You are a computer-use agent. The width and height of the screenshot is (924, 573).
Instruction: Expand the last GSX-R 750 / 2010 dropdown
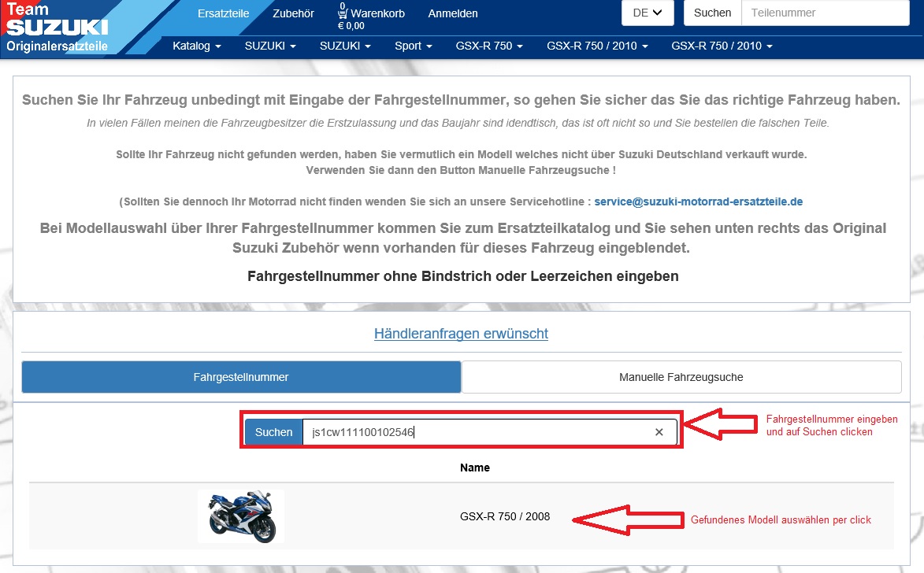point(722,46)
